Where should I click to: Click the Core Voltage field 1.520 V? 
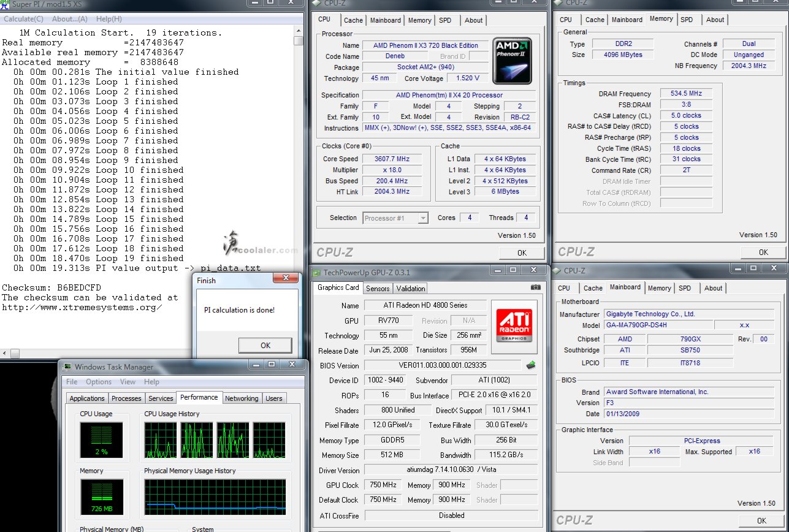(x=468, y=78)
